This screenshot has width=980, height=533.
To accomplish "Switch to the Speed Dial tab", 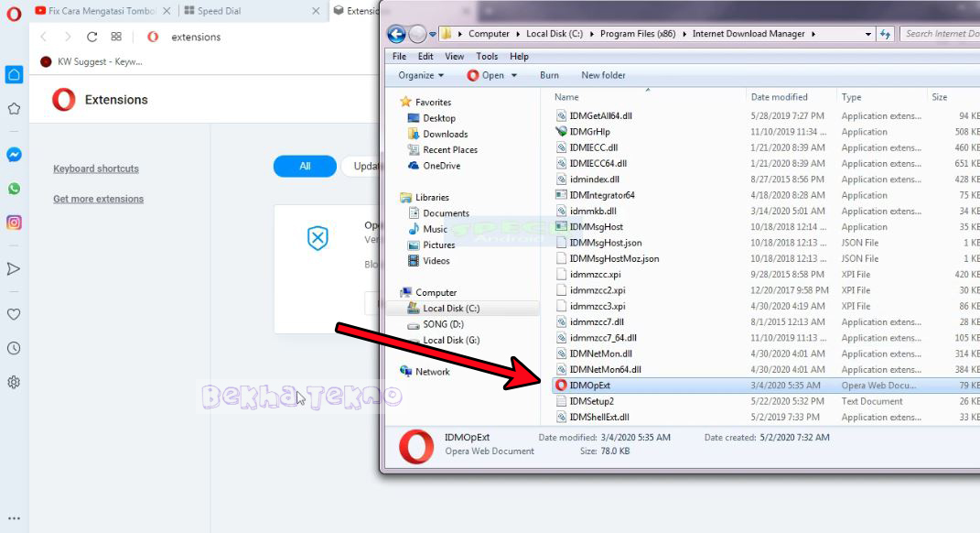I will [250, 11].
